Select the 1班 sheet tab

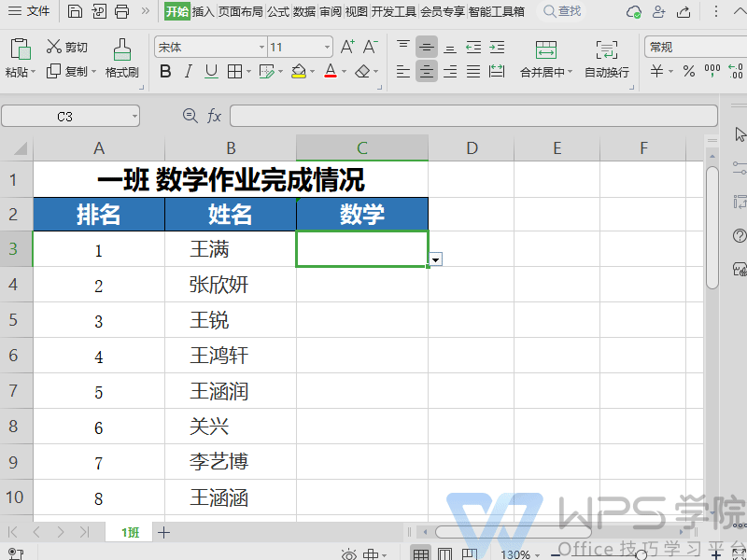pos(130,532)
